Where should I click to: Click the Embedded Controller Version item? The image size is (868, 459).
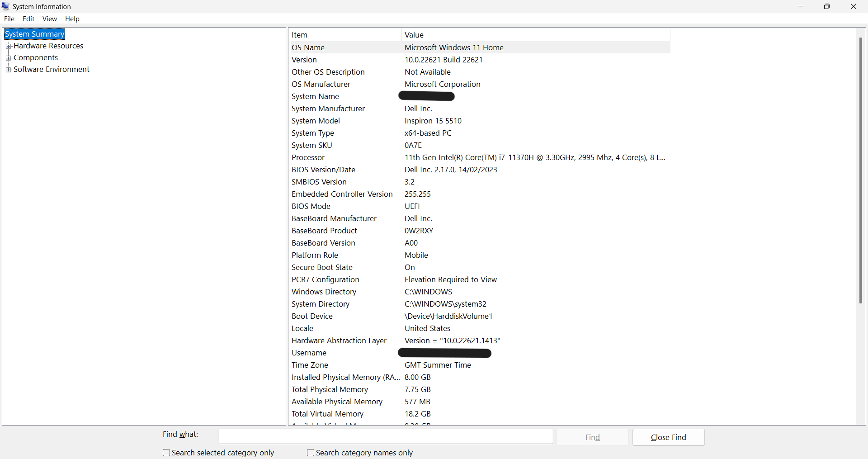point(342,194)
